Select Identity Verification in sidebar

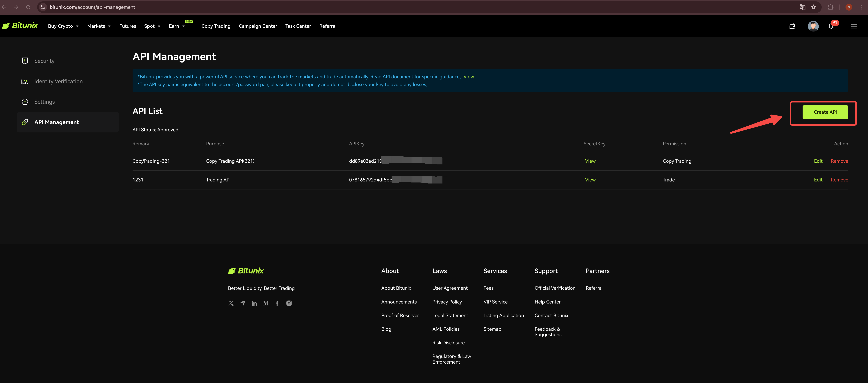click(58, 81)
